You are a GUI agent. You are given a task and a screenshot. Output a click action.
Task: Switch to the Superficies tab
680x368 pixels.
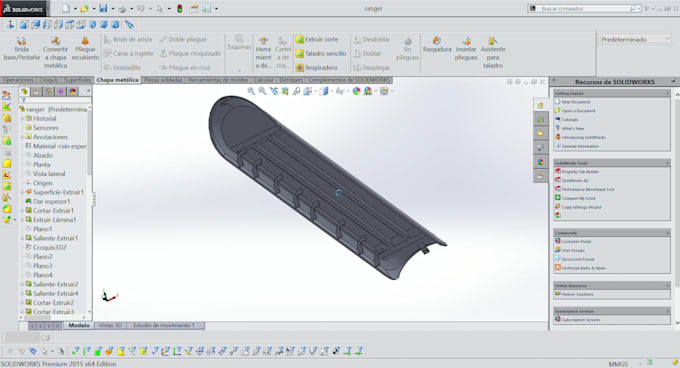coord(77,80)
